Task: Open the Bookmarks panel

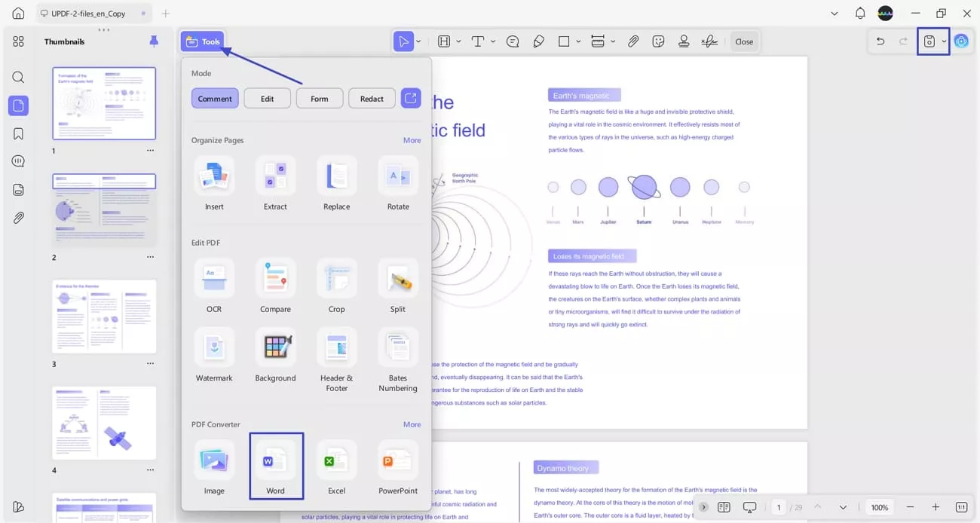Action: pos(18,133)
